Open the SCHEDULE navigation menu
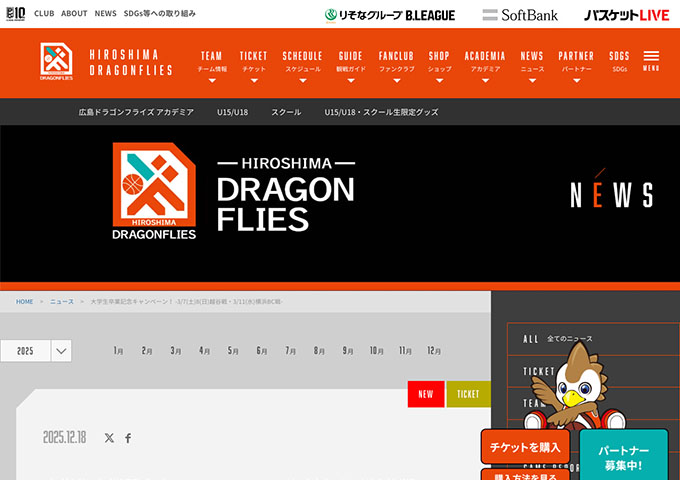This screenshot has width=680, height=480. [302, 62]
